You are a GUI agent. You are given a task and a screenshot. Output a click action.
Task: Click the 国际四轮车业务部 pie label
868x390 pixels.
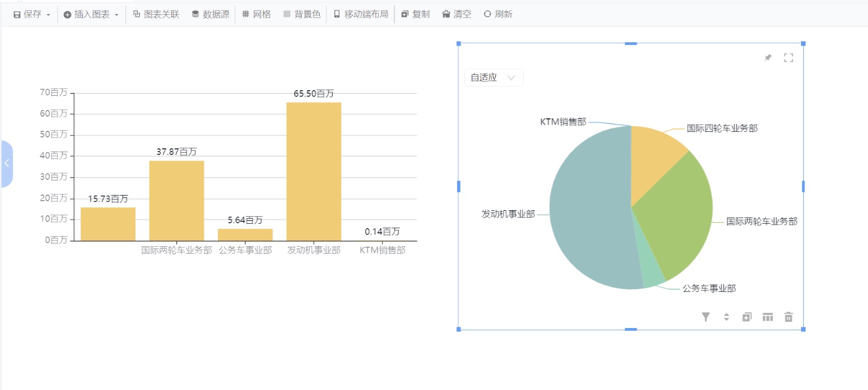pos(722,128)
